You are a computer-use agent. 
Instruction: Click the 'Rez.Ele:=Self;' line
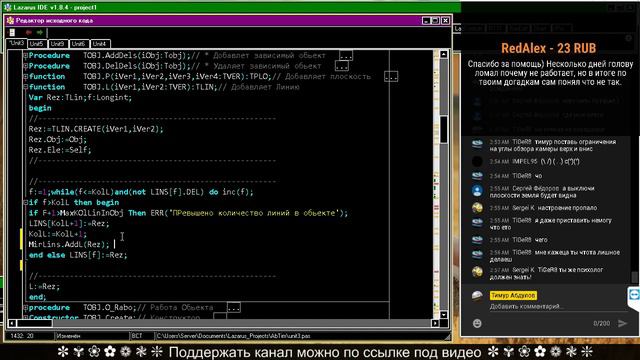coord(60,150)
